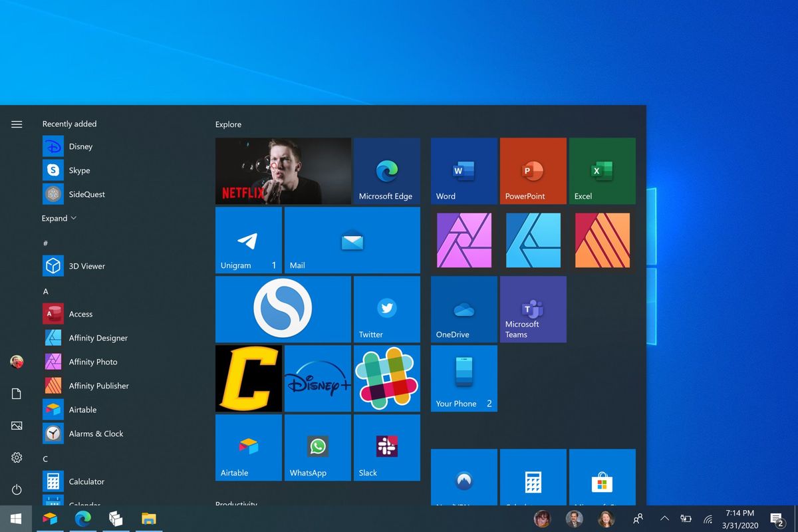The image size is (798, 532).
Task: Open the Power options in the Start menu
Action: click(x=16, y=489)
